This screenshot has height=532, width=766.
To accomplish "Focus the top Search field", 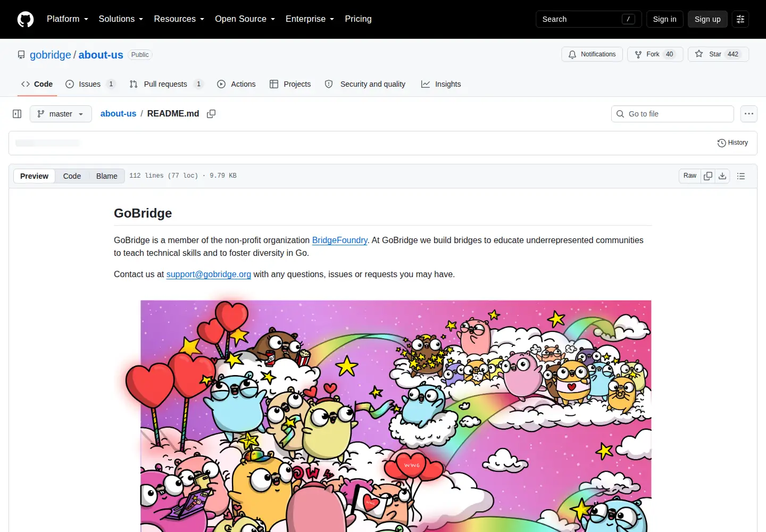I will pos(588,19).
